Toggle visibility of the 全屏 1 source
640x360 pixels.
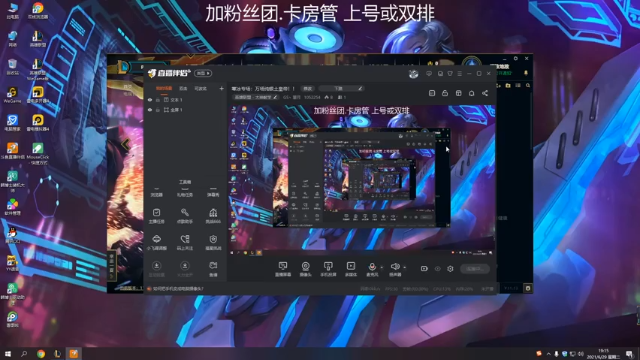[150, 110]
